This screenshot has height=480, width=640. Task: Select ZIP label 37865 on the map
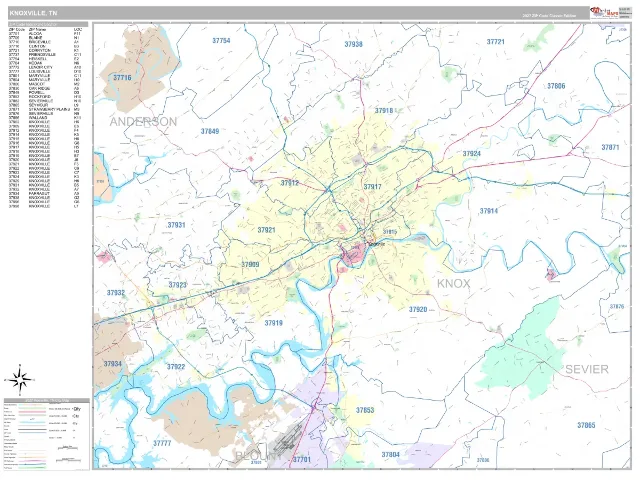pos(586,425)
